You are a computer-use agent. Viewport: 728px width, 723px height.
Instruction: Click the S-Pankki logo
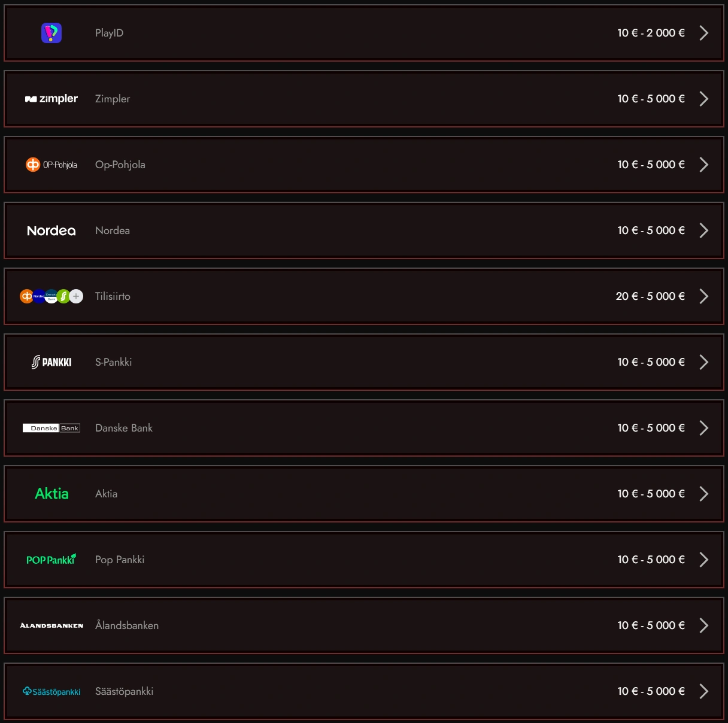coord(51,362)
